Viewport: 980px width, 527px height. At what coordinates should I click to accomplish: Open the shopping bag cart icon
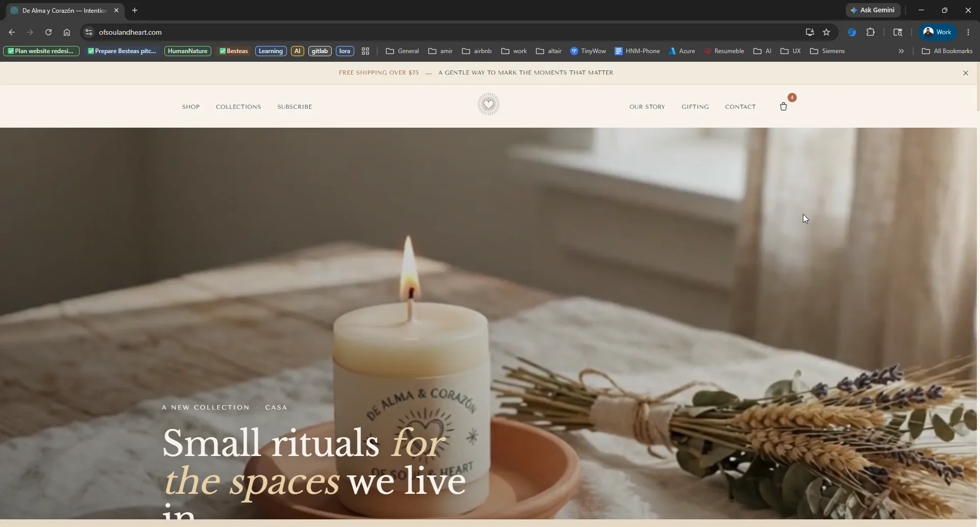point(783,107)
